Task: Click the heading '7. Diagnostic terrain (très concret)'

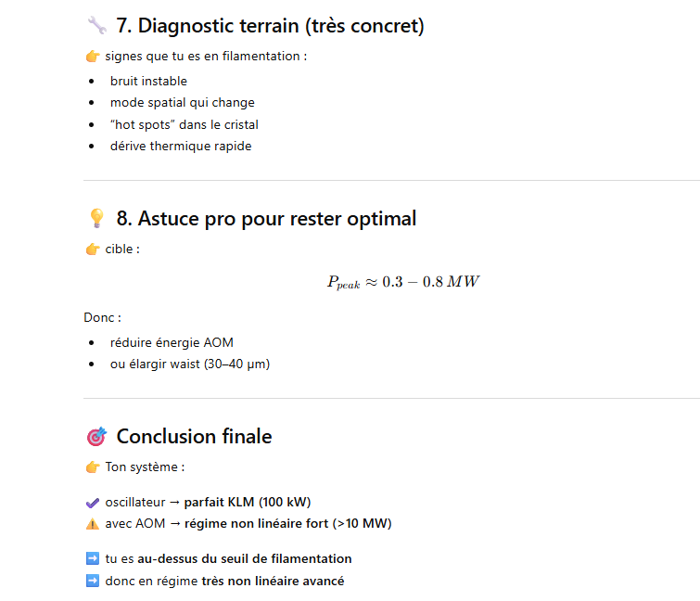Action: 270,26
